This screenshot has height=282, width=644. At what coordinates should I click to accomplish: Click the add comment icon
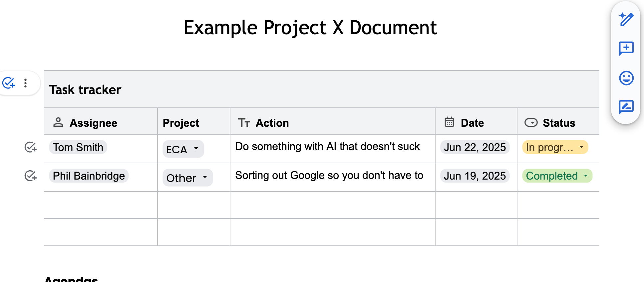tap(626, 49)
